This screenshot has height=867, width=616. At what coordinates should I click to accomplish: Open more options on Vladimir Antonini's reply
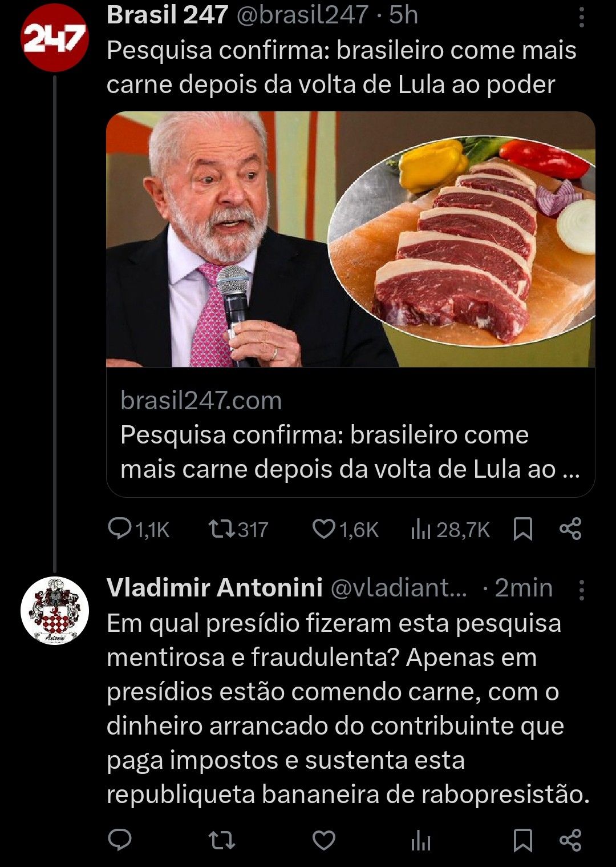click(x=581, y=590)
